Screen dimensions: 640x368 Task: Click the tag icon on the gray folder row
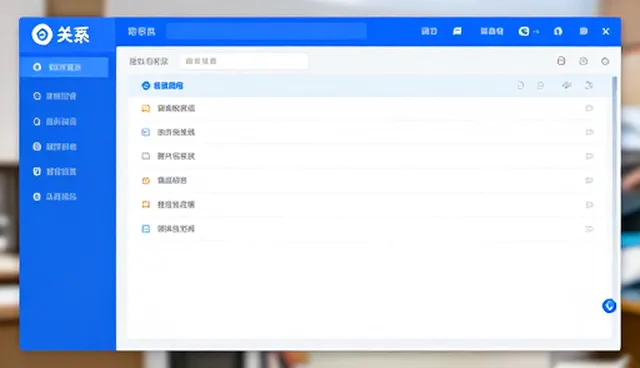point(589,156)
